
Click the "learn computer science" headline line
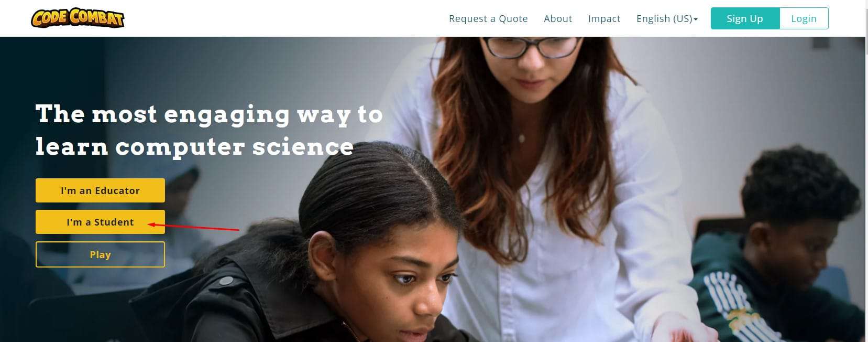coord(194,146)
